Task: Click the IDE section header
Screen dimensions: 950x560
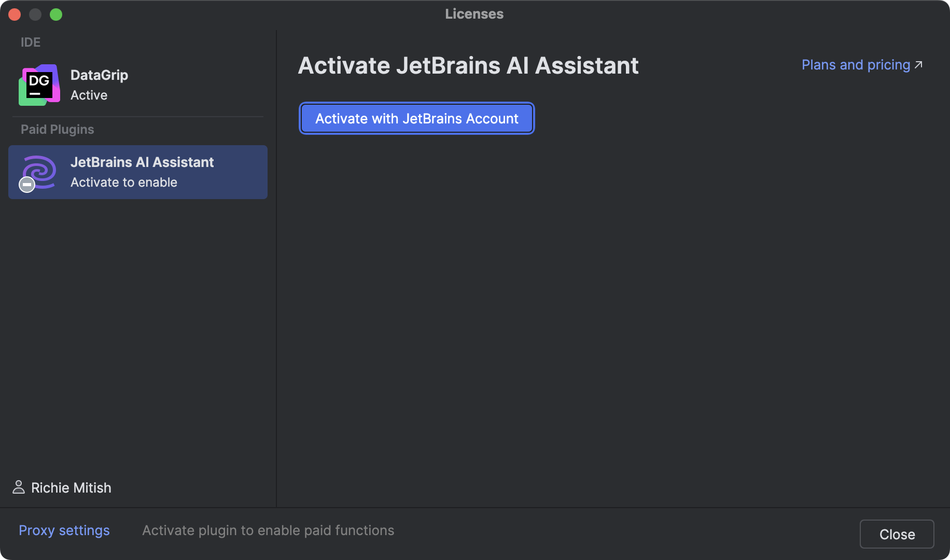Action: click(30, 42)
